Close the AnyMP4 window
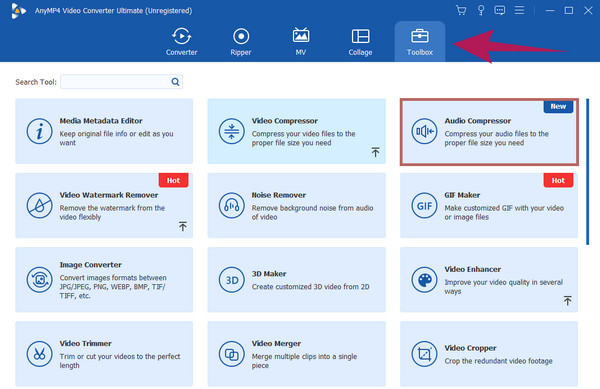The image size is (600, 389). [x=588, y=10]
